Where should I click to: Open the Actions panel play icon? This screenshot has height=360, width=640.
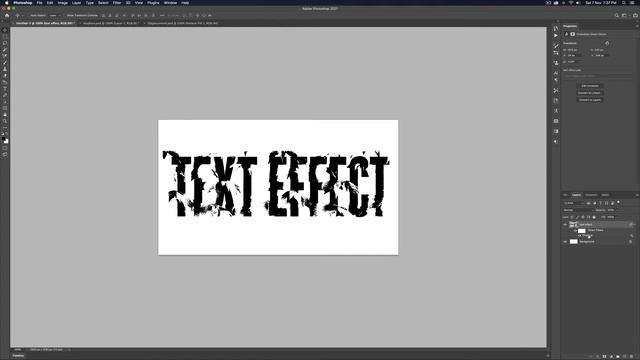(556, 36)
